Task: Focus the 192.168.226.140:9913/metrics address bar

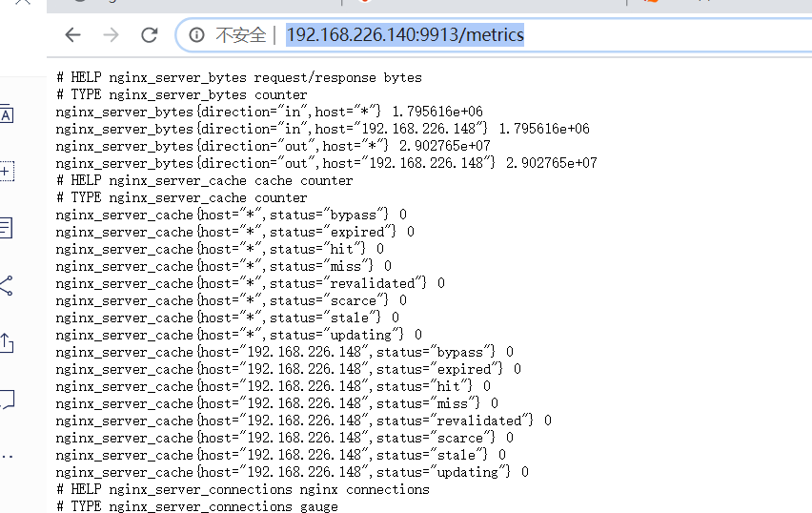Action: coord(405,35)
